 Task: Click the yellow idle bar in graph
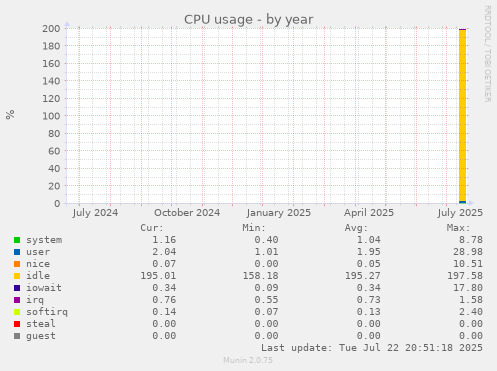tap(462, 115)
